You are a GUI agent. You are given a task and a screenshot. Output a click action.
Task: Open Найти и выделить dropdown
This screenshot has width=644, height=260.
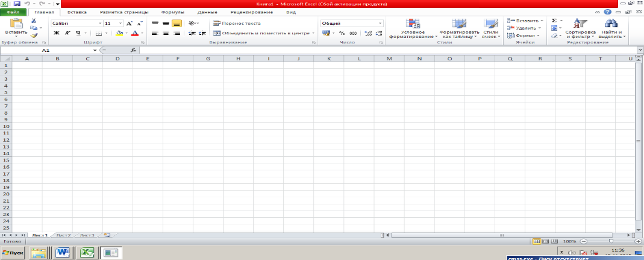coord(611,28)
